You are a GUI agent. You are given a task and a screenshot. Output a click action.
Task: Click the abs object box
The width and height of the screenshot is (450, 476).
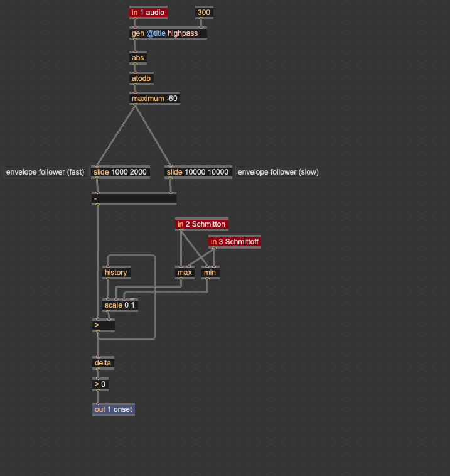[x=138, y=58]
